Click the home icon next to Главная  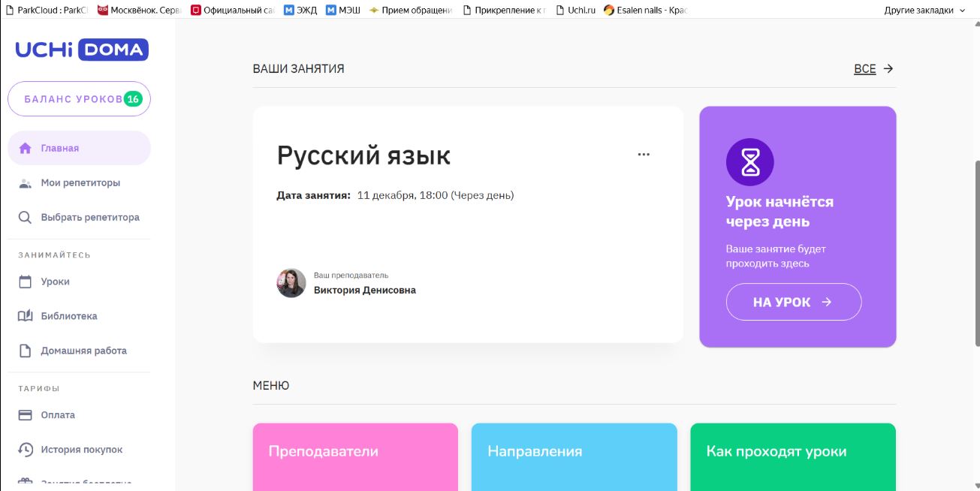26,148
